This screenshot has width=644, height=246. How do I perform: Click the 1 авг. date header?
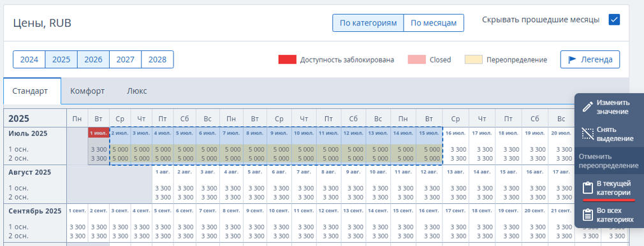click(163, 172)
